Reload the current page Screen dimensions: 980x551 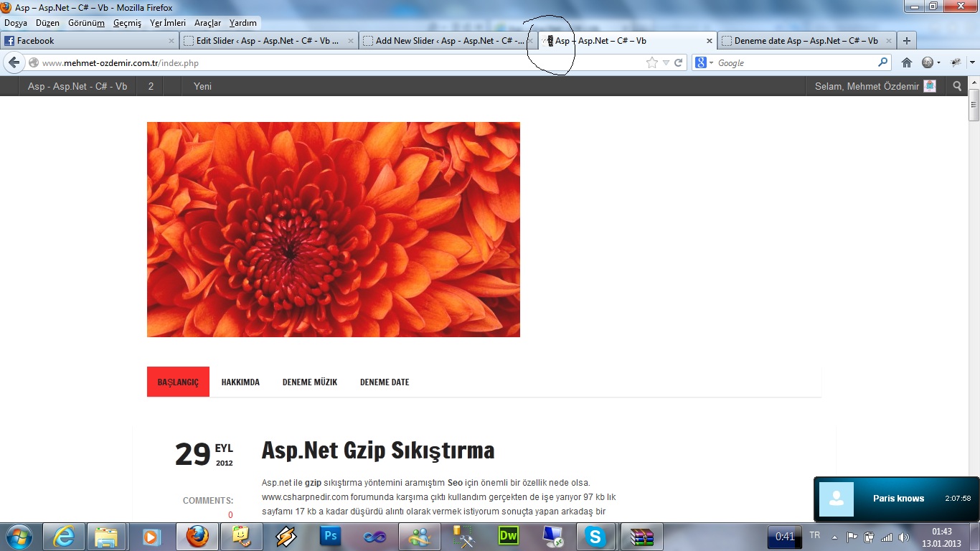(x=678, y=63)
